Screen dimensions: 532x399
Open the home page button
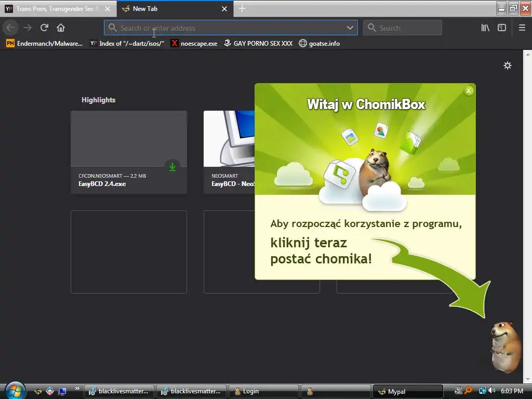point(61,28)
